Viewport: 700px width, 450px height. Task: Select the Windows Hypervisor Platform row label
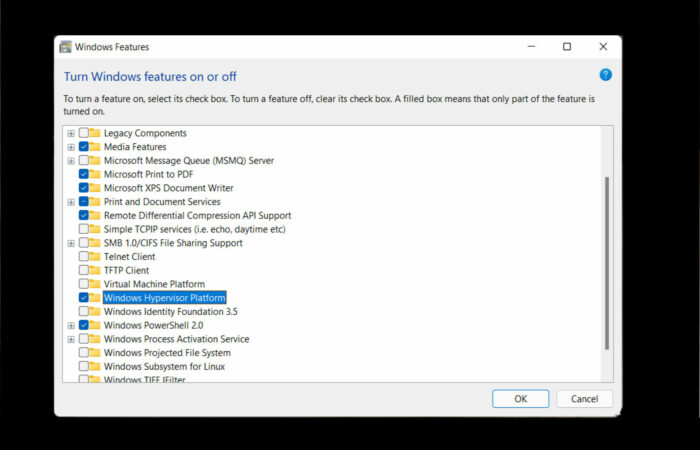pos(165,298)
